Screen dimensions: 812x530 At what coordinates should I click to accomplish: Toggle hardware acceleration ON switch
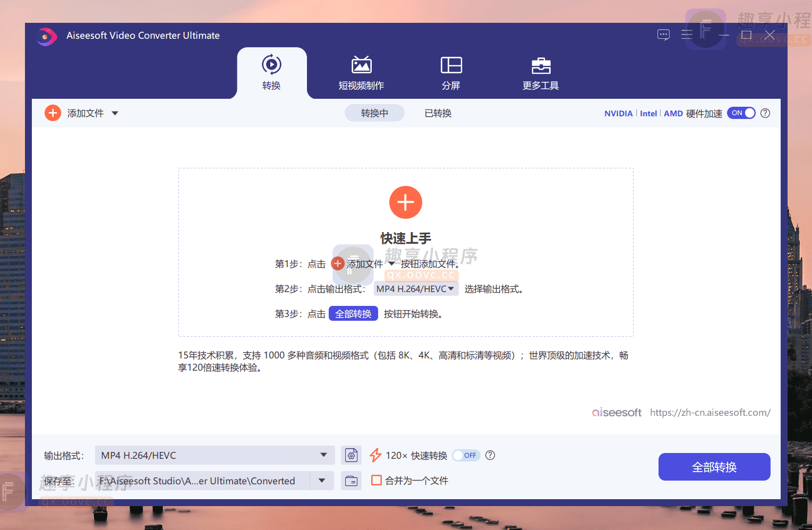[x=741, y=113]
